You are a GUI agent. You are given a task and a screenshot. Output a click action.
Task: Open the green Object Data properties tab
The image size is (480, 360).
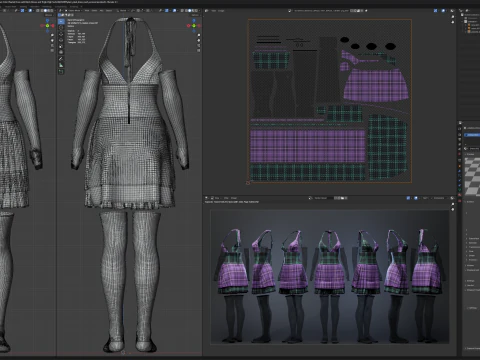(459, 190)
